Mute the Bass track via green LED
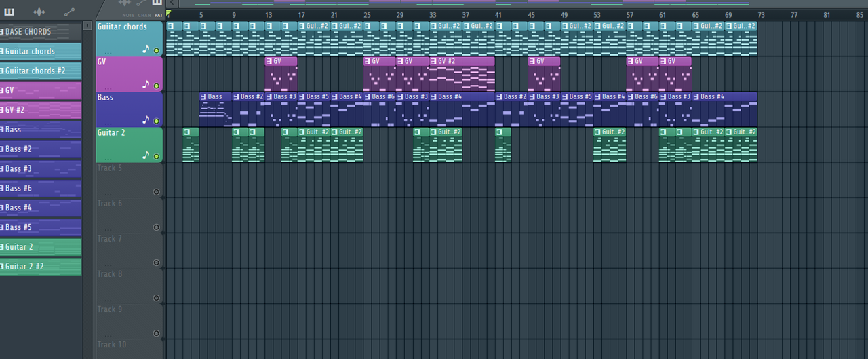The height and width of the screenshot is (359, 868). pos(157,121)
